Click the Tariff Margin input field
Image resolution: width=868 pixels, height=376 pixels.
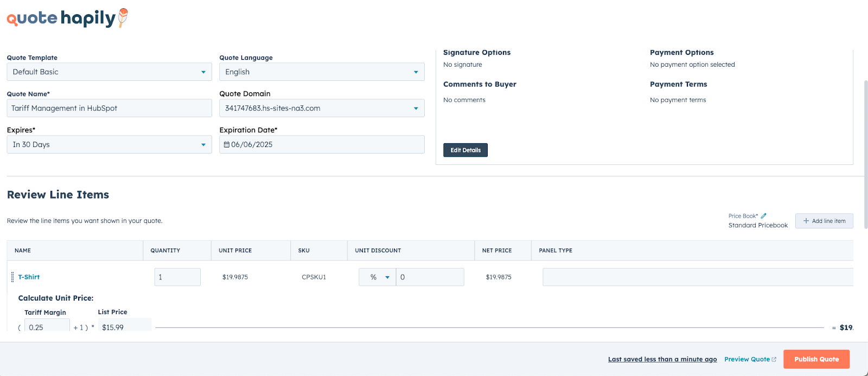(47, 327)
